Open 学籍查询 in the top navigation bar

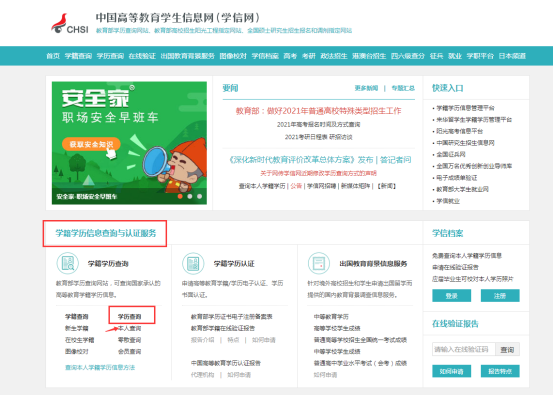pyautogui.click(x=78, y=56)
